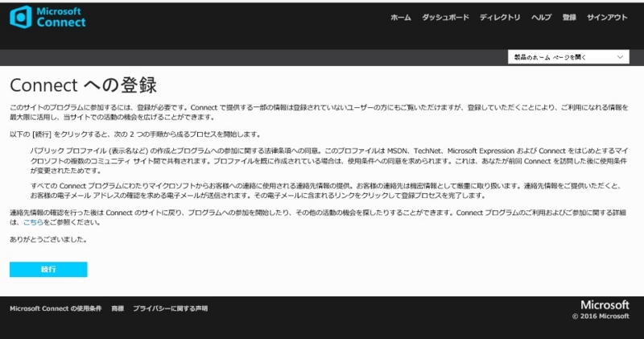
Task: Select ヘルプ in the top menu
Action: coord(541,17)
